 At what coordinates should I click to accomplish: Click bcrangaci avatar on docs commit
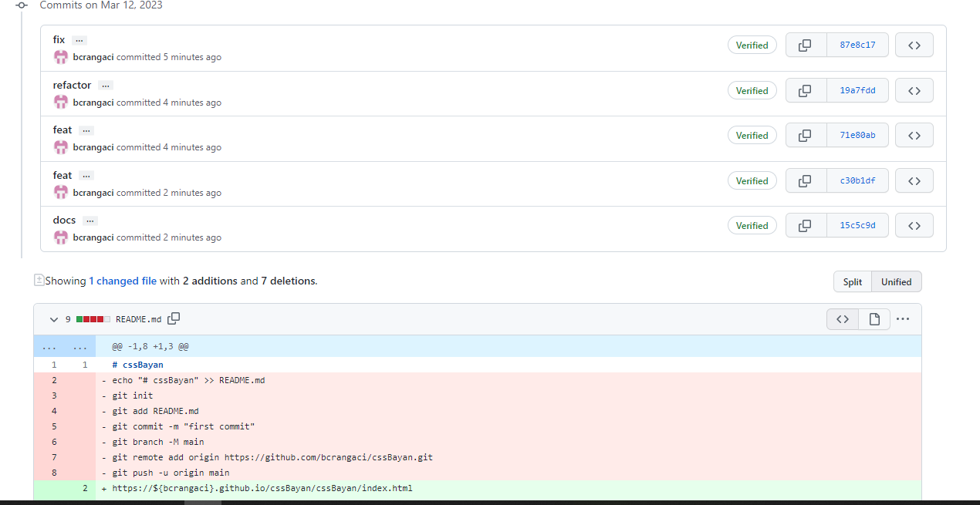point(61,237)
